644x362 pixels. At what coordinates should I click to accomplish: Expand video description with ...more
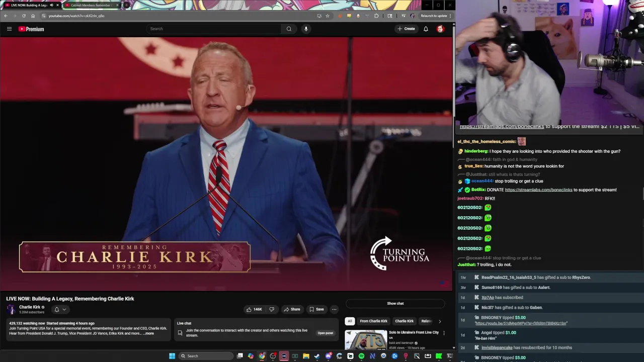[x=148, y=333]
